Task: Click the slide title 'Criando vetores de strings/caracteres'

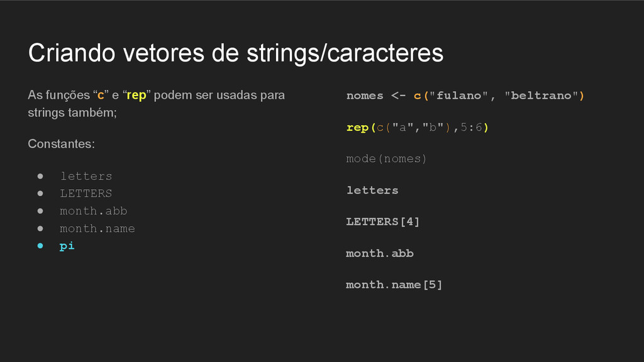Action: 236,53
